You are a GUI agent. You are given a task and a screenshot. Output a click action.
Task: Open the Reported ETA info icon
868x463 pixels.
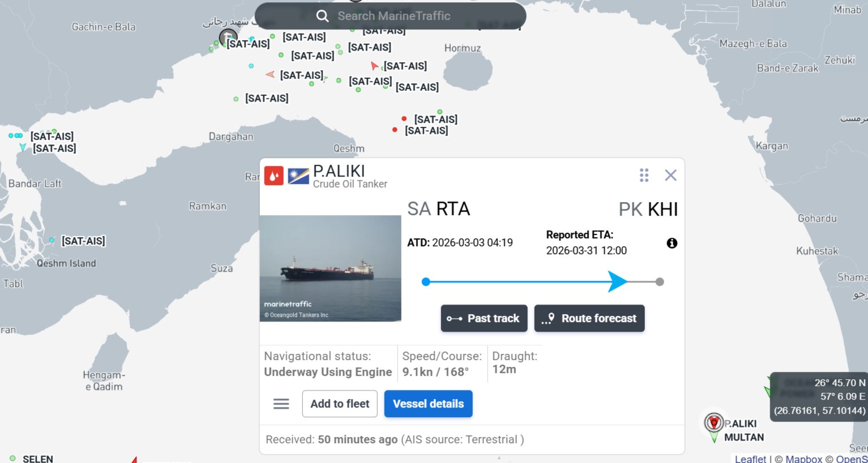672,243
